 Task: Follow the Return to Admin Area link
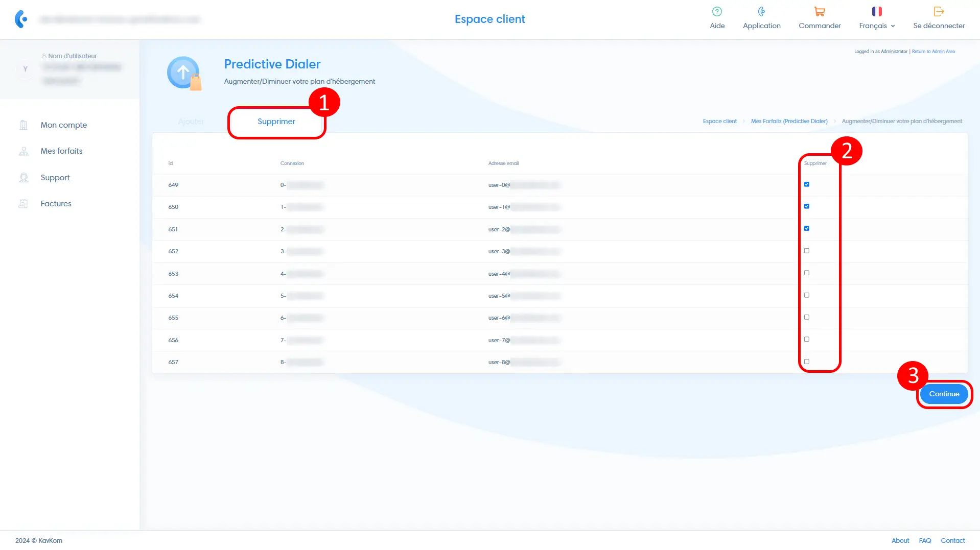933,52
